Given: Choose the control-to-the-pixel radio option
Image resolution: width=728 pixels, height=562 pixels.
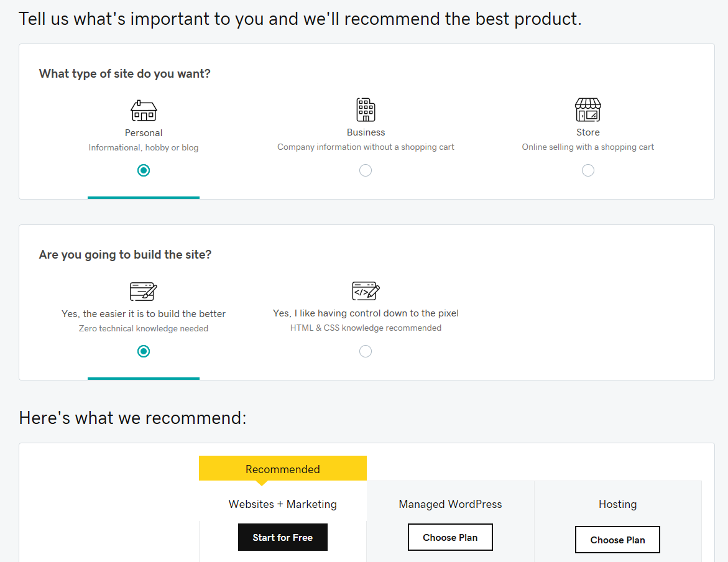Looking at the screenshot, I should 366,351.
